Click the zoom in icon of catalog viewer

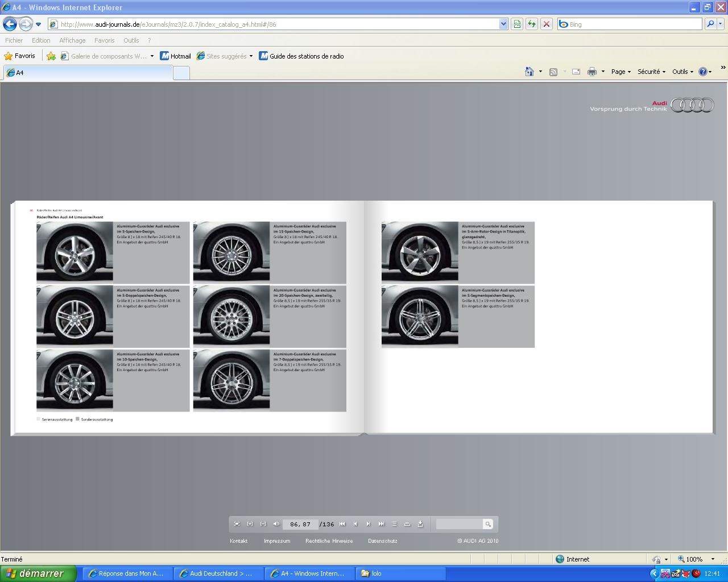pyautogui.click(x=250, y=524)
